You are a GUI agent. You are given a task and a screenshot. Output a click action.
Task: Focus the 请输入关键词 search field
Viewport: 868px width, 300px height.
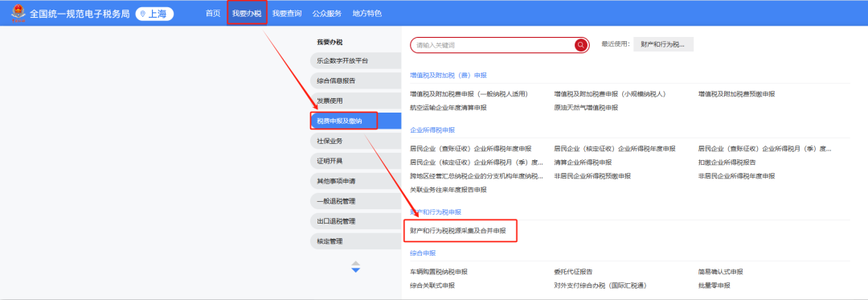pyautogui.click(x=493, y=45)
